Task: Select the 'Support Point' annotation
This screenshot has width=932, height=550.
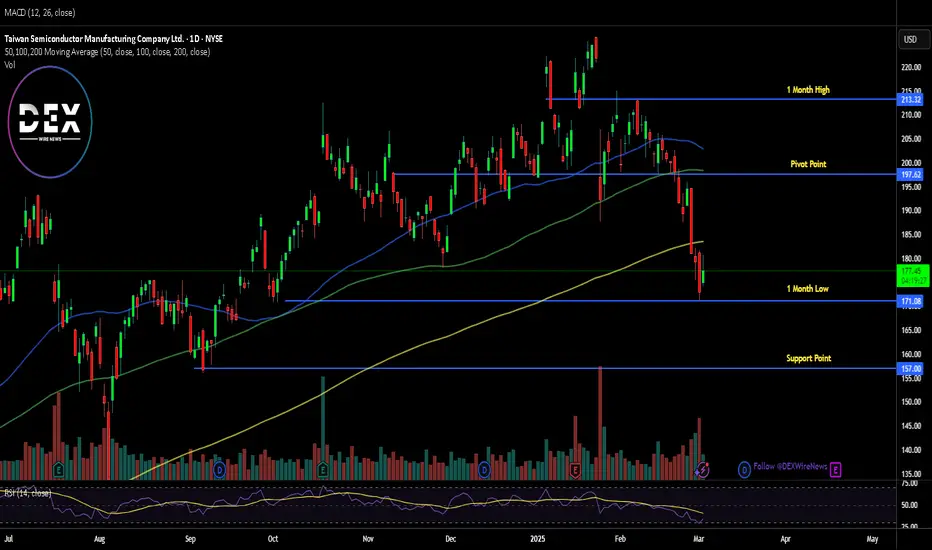Action: click(x=808, y=358)
